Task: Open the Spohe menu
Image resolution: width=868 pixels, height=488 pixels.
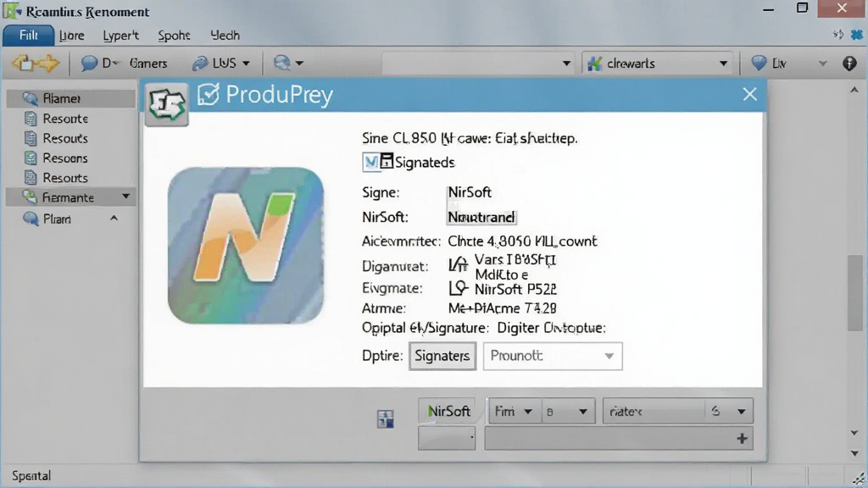Action: click(174, 36)
